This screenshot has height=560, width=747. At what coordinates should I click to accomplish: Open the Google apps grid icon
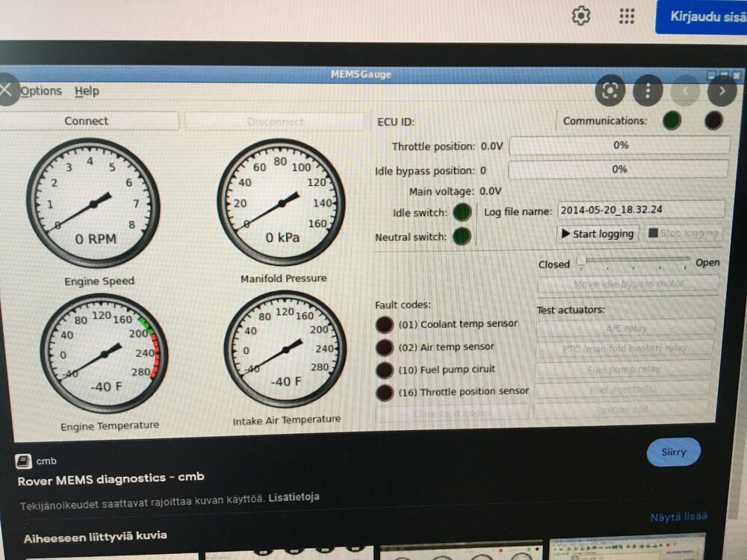[627, 16]
